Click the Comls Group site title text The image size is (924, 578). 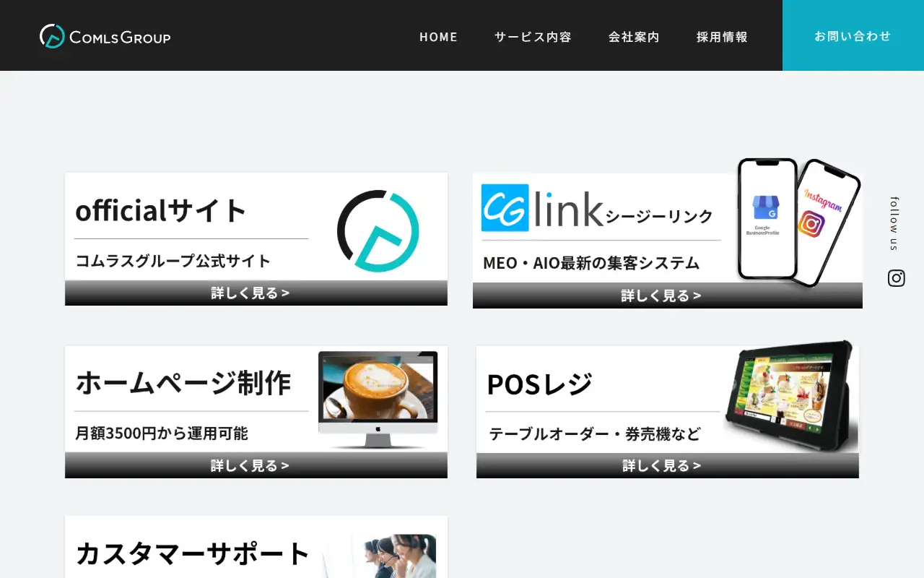pos(120,37)
